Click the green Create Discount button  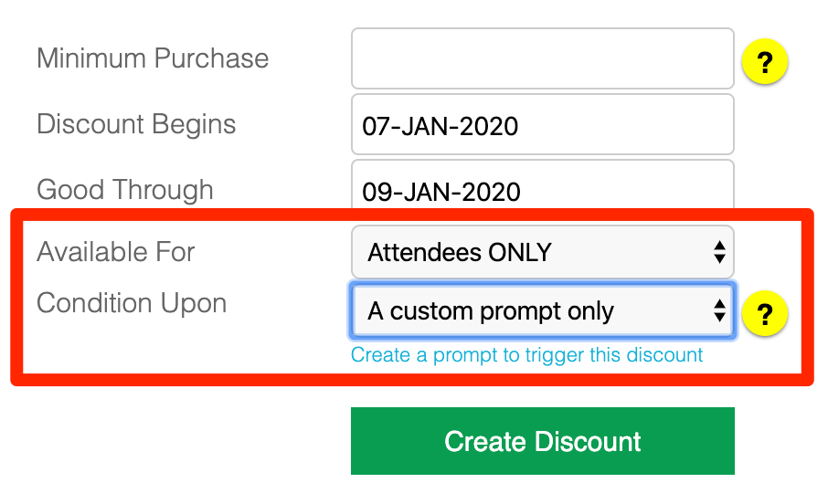(543, 441)
